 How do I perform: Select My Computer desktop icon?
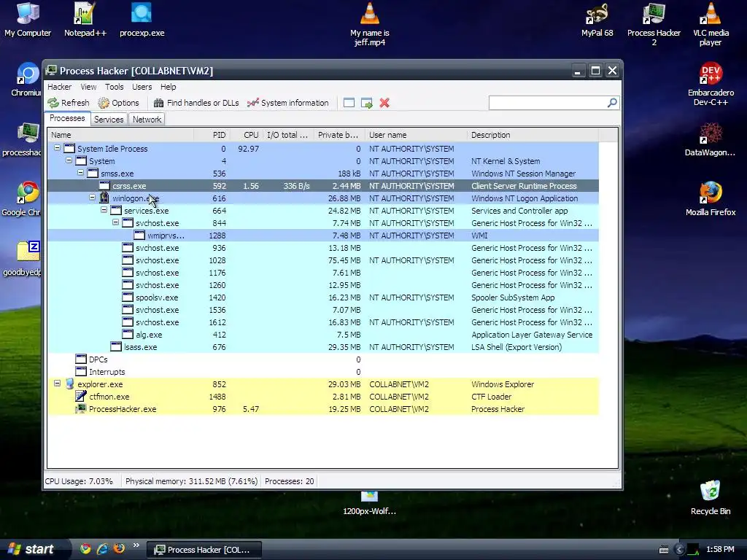[28, 20]
